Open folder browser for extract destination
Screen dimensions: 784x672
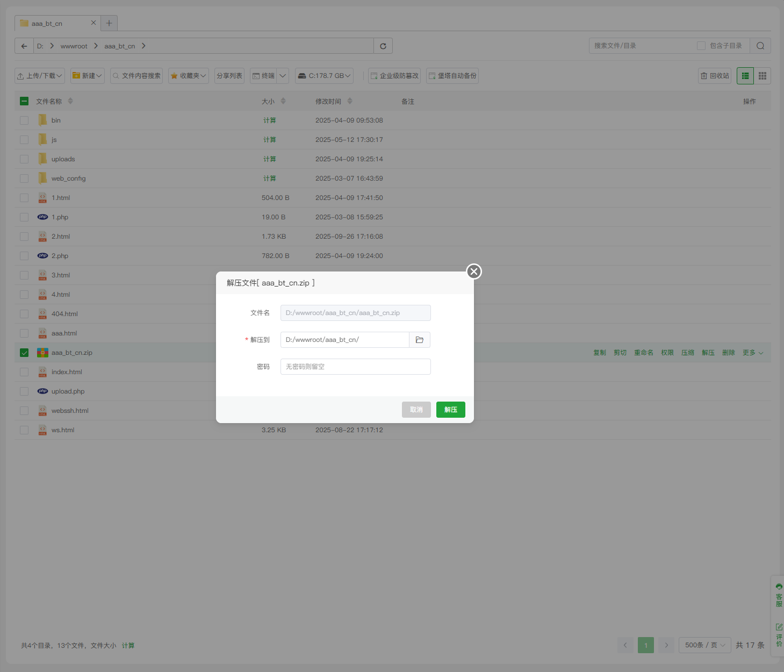click(x=420, y=340)
